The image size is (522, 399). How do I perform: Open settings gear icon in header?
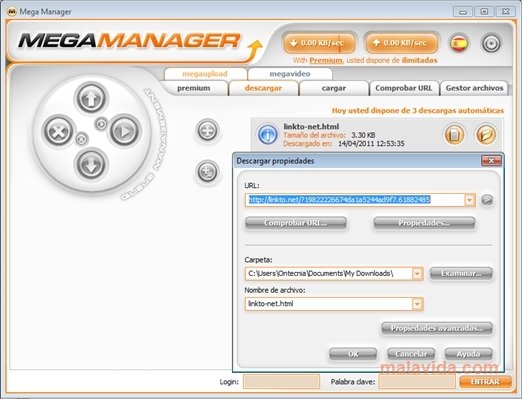pos(491,43)
